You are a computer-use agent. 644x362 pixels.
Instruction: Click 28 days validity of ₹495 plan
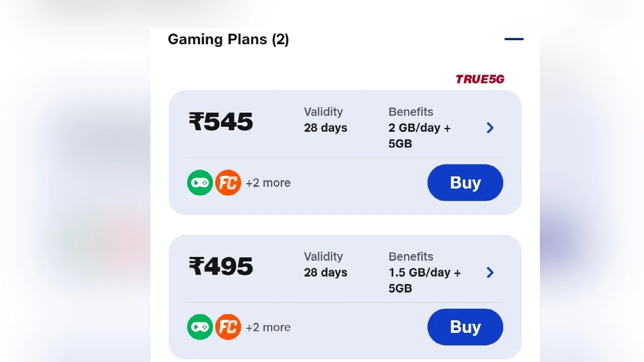click(x=326, y=273)
